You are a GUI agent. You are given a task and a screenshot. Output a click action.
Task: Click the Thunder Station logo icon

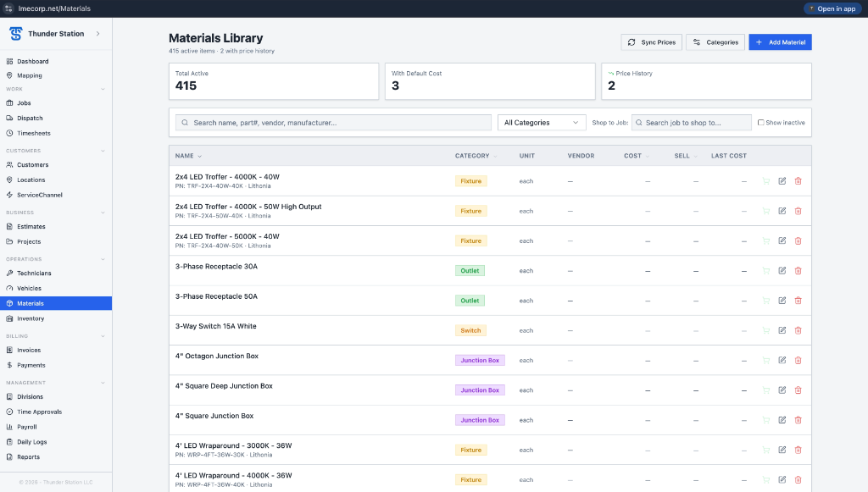[x=15, y=34]
